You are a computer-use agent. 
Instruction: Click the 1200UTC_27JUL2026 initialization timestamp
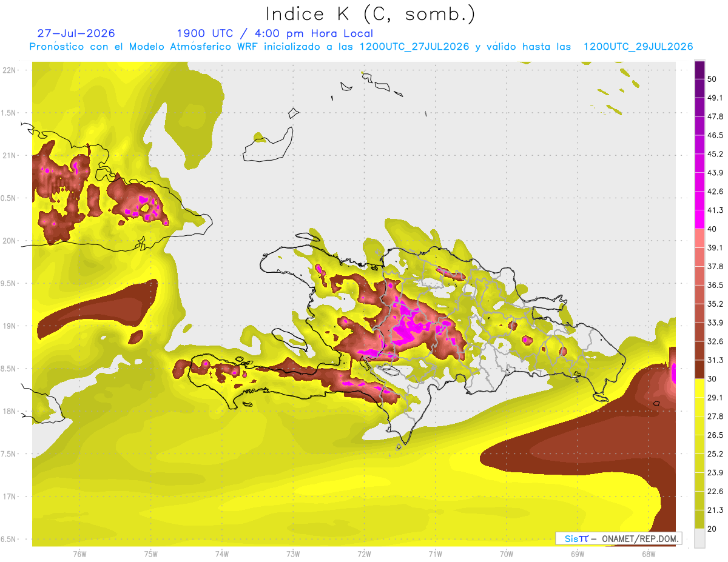coord(414,47)
